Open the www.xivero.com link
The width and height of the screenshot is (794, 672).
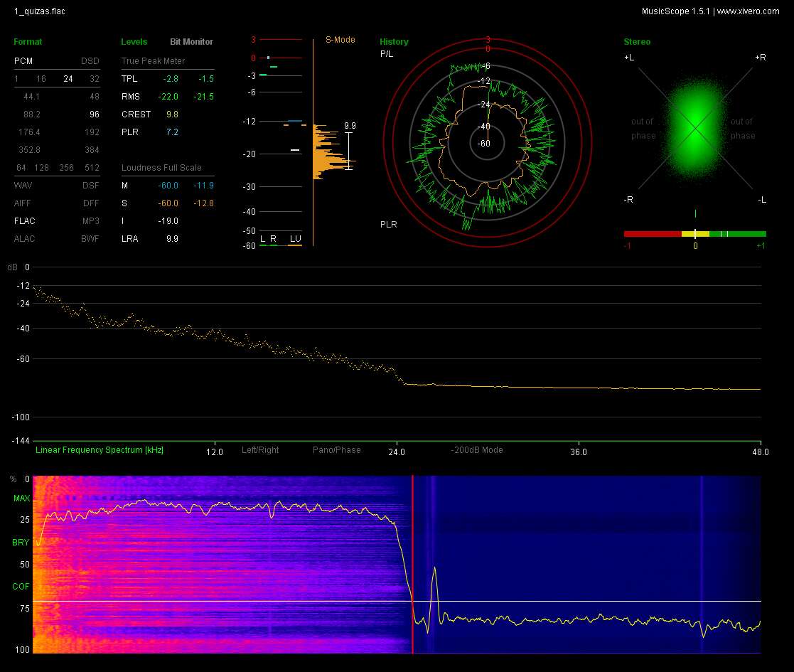748,11
